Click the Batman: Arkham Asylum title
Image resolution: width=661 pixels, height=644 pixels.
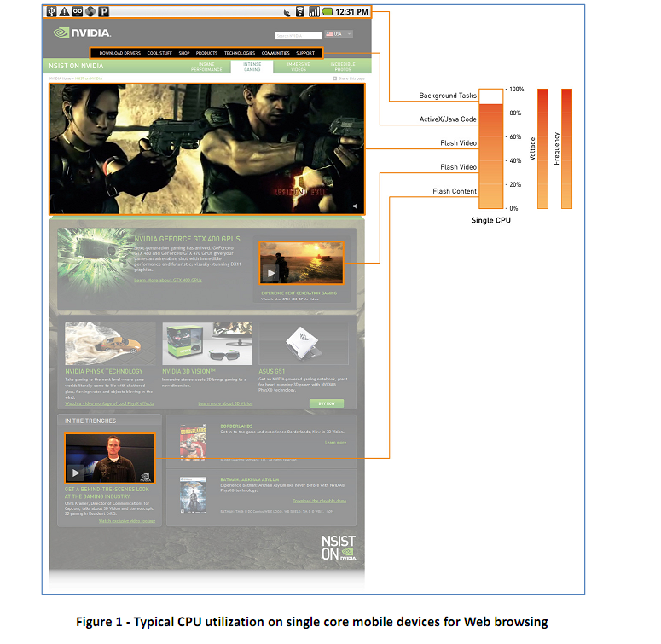250,479
